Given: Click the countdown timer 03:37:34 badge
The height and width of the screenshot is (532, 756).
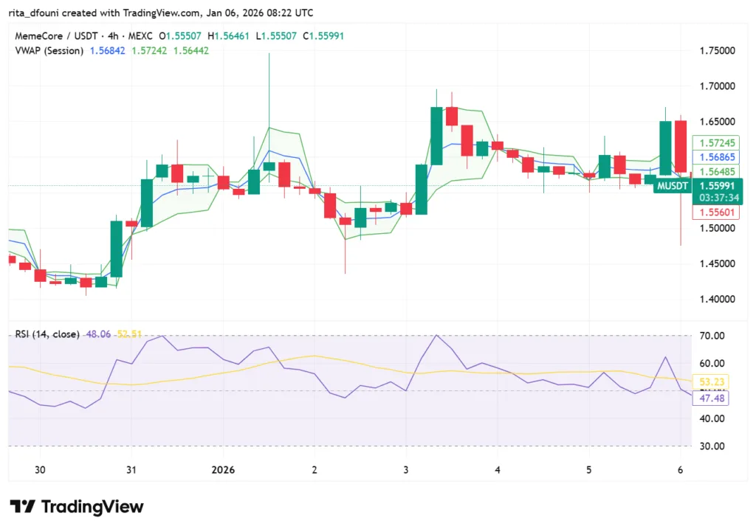Looking at the screenshot, I should pos(718,198).
